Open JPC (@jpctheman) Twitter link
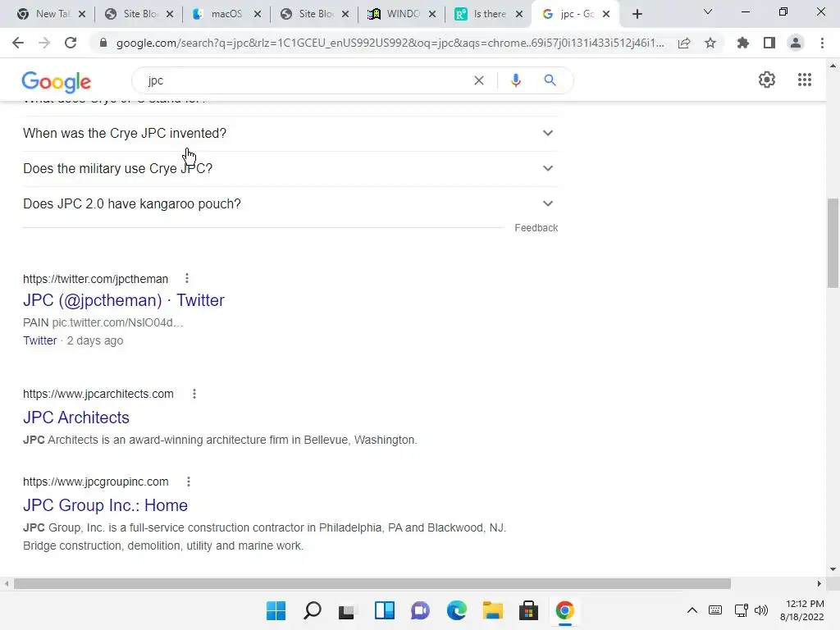The height and width of the screenshot is (630, 840). click(123, 300)
